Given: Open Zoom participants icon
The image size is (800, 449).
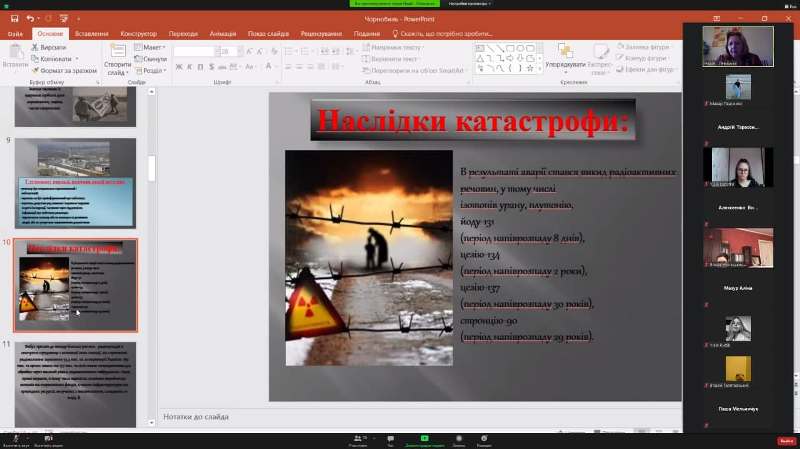Looking at the screenshot, I should point(358,439).
